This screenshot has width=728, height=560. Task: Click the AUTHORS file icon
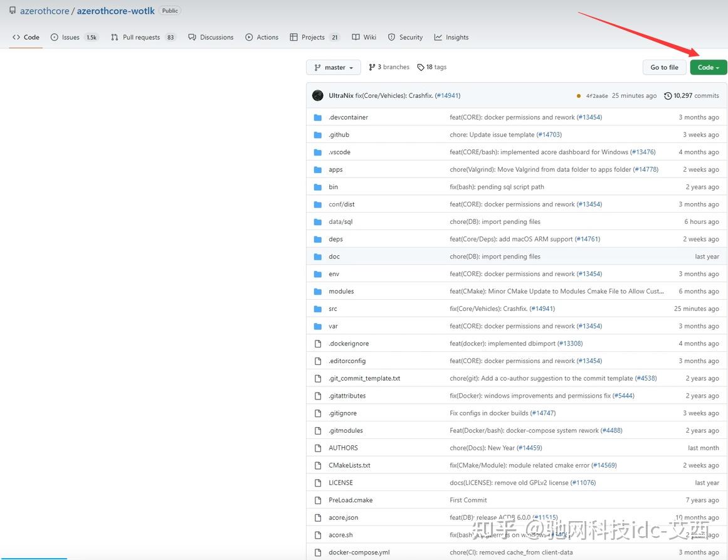317,448
